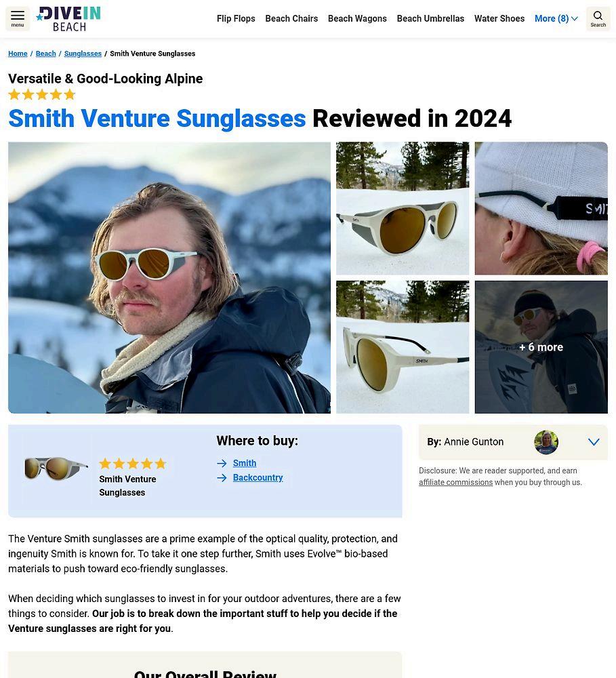Open main photo of man wearing sunglasses
Viewport: 616px width, 678px height.
click(169, 277)
